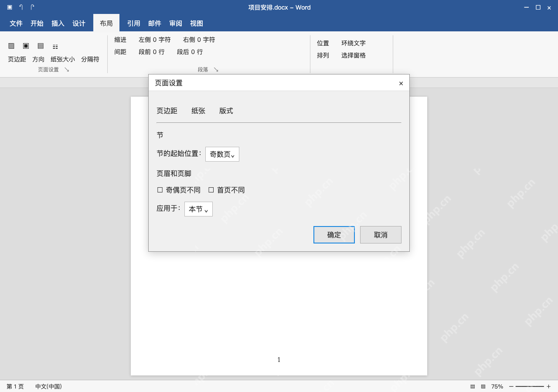
Task: Enable 奇偶页不同 checkbox
Action: tap(160, 190)
